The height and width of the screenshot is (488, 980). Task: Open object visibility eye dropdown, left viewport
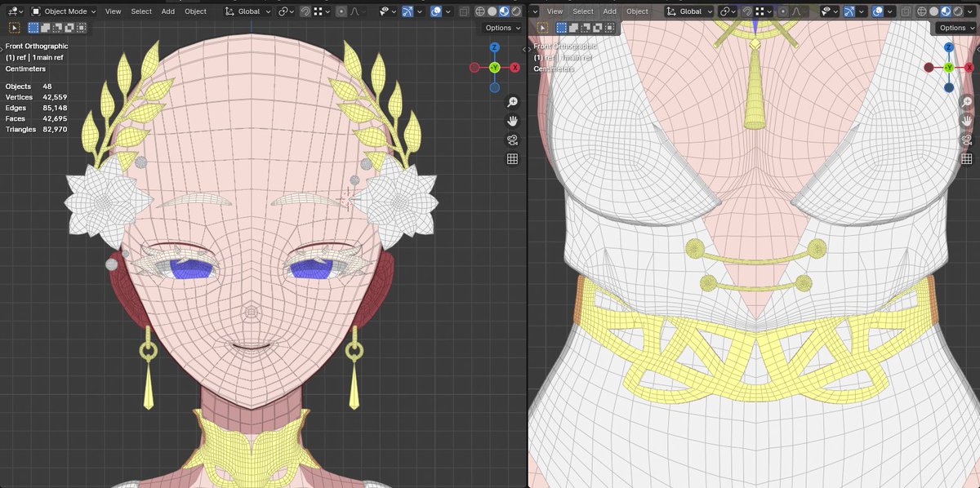coord(388,11)
